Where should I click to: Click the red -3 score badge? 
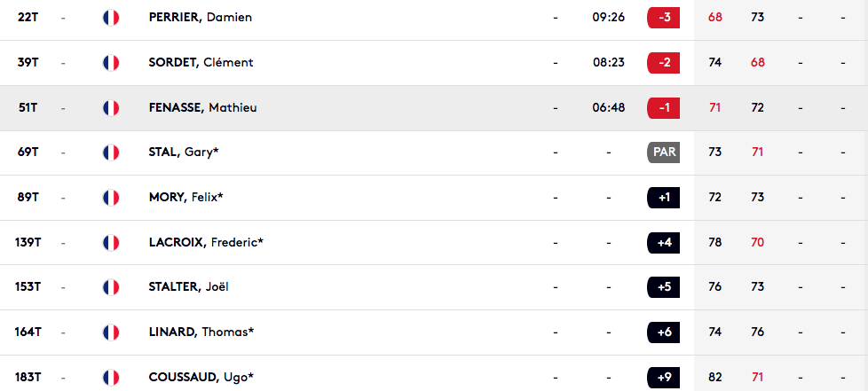click(x=663, y=18)
